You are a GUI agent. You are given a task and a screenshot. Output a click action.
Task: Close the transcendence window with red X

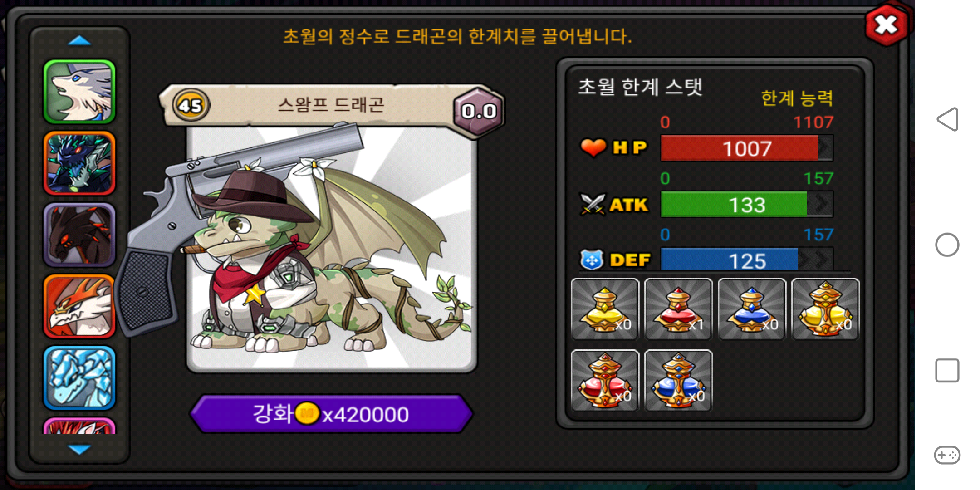886,25
